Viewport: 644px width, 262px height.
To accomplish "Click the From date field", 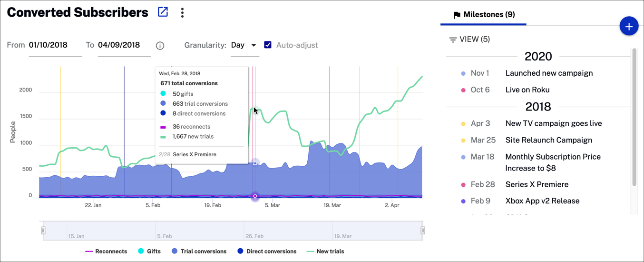I will pyautogui.click(x=55, y=45).
